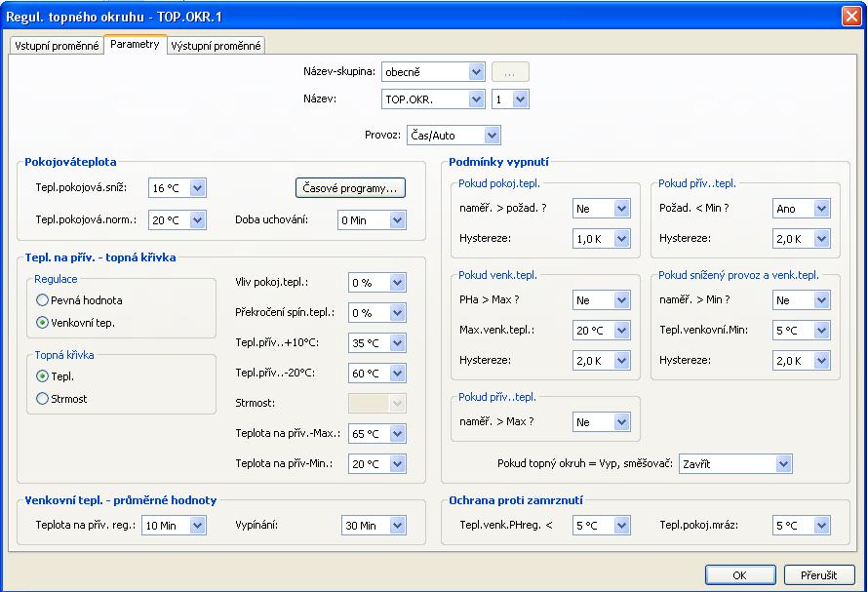The height and width of the screenshot is (592, 868).
Task: Click the Časové programy button
Action: tap(350, 187)
